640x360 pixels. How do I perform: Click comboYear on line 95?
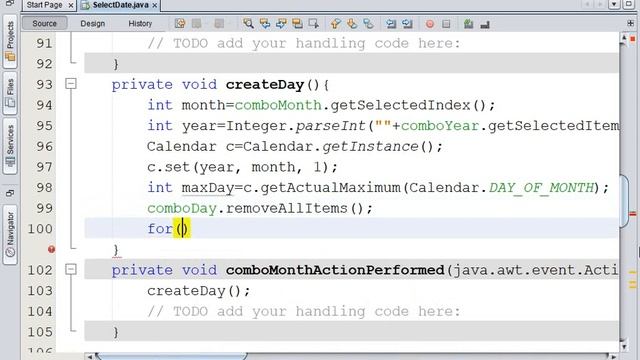tap(440, 126)
